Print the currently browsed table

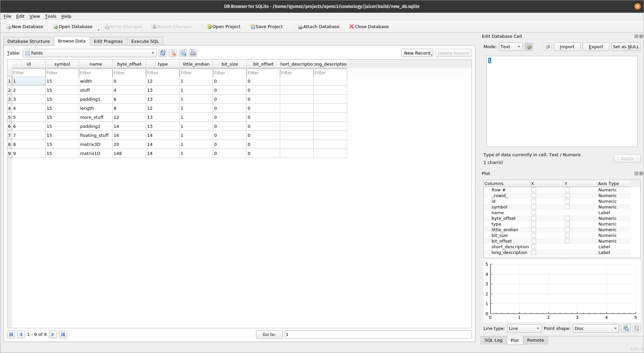click(193, 53)
